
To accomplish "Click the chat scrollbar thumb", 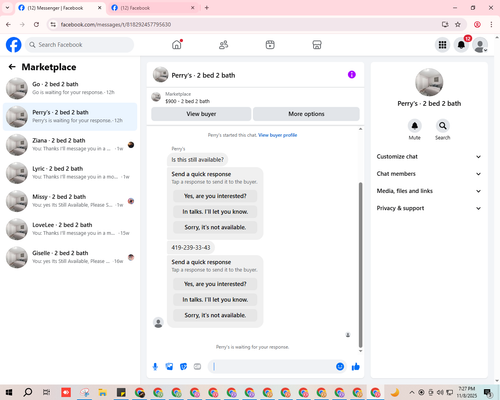I will [360, 265].
